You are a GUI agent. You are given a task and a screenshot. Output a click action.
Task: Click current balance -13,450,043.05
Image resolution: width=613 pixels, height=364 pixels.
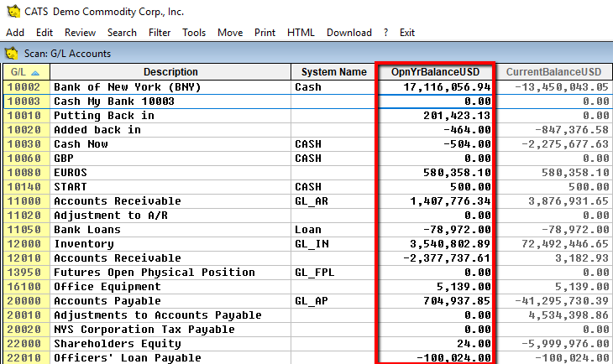point(562,87)
